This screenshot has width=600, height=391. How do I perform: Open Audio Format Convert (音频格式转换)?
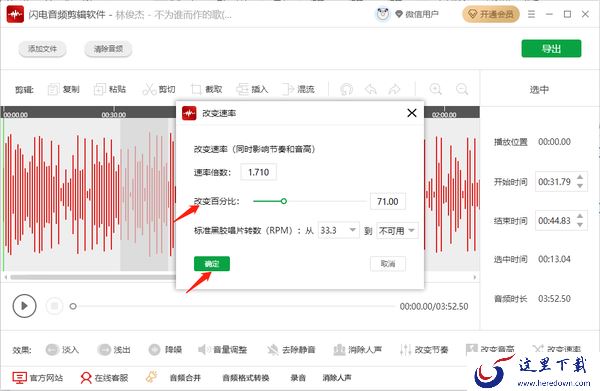(246, 378)
